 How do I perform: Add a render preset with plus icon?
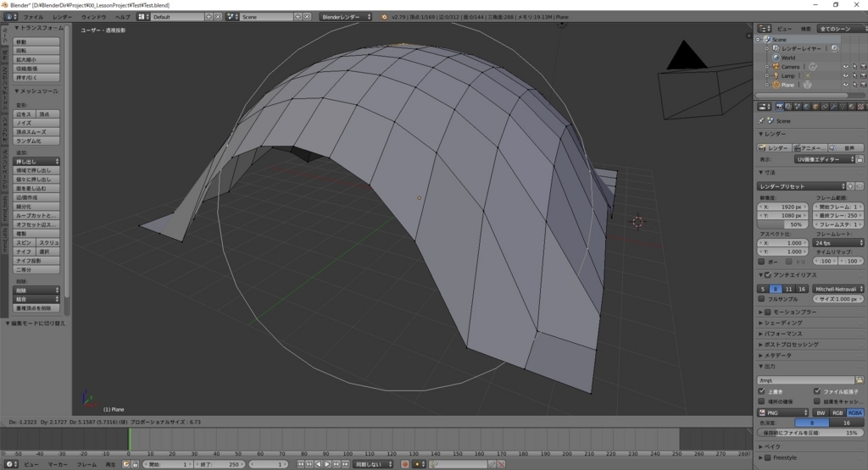pyautogui.click(x=851, y=186)
